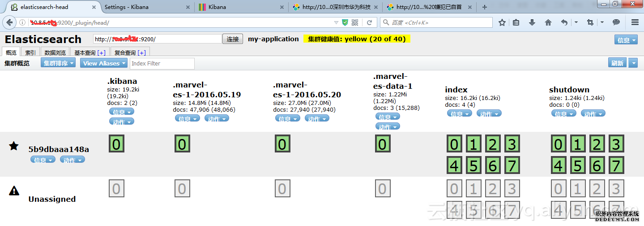The image size is (644, 226).
Task: Switch to the 数据浏览 tab
Action: (x=55, y=52)
